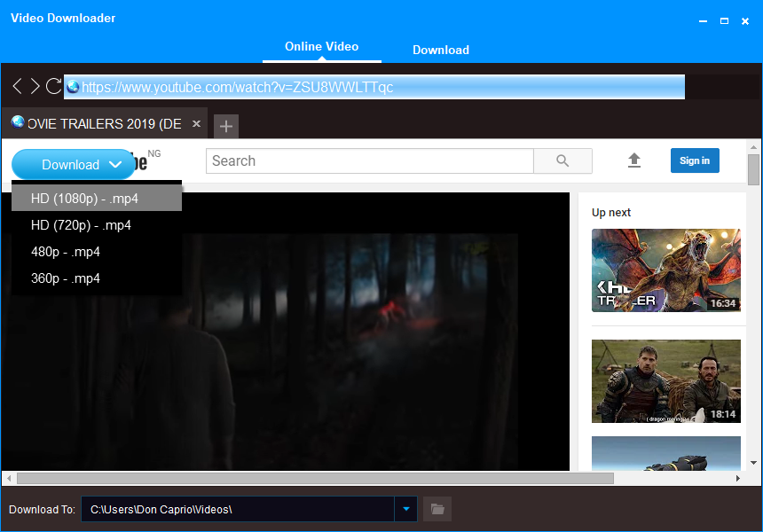Go back with the browser back arrow

(17, 86)
